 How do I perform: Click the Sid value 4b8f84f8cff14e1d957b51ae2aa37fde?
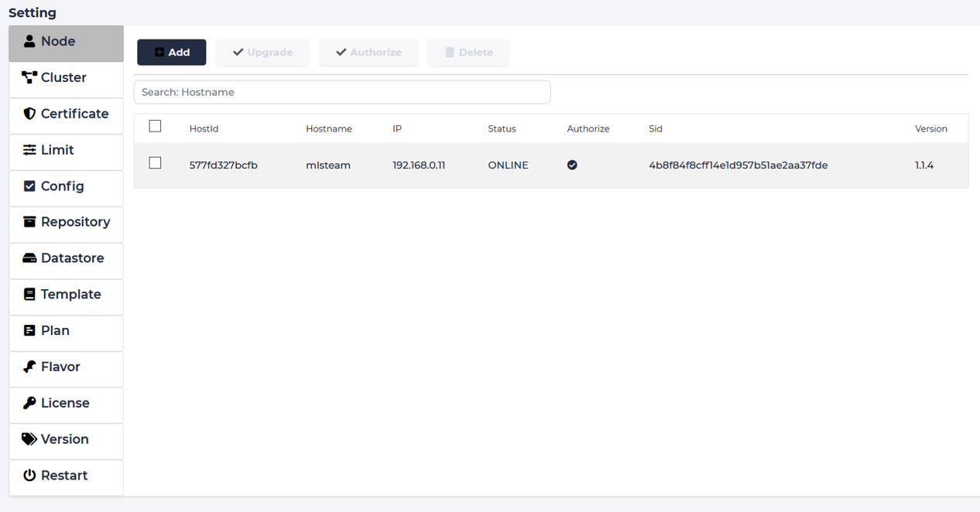pos(738,165)
